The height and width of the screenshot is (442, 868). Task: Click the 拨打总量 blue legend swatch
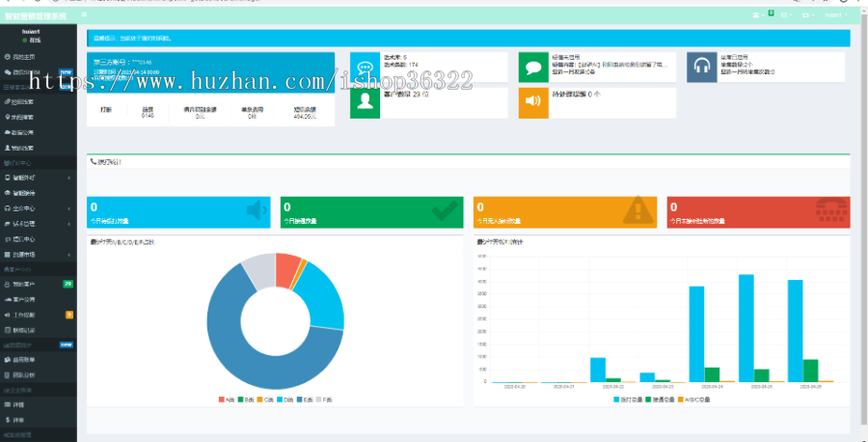click(x=617, y=399)
